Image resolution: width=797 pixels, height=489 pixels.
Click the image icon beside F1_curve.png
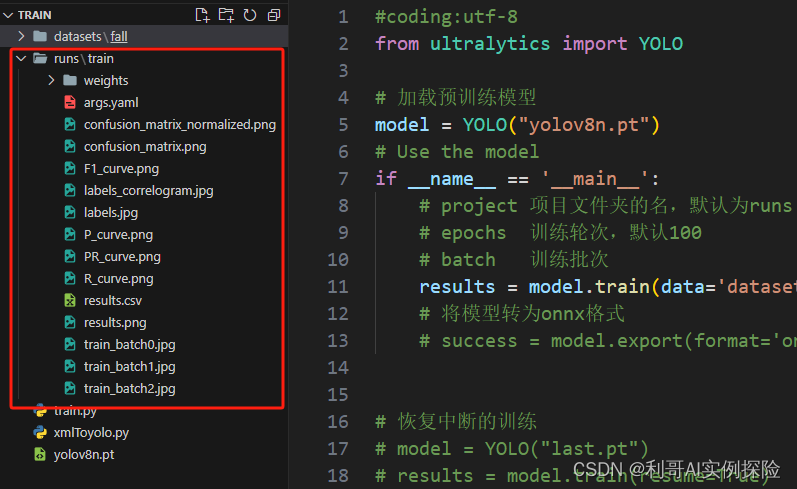click(70, 168)
